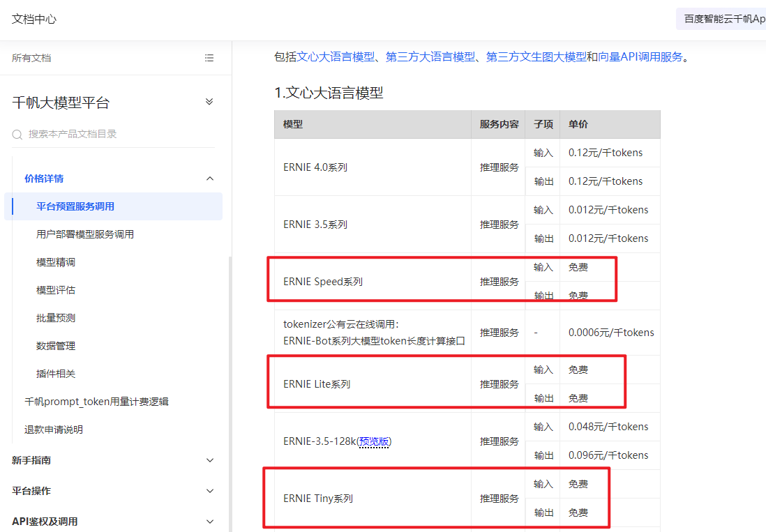Open the 插件相关 sidebar entry
The height and width of the screenshot is (532, 766).
[56, 374]
